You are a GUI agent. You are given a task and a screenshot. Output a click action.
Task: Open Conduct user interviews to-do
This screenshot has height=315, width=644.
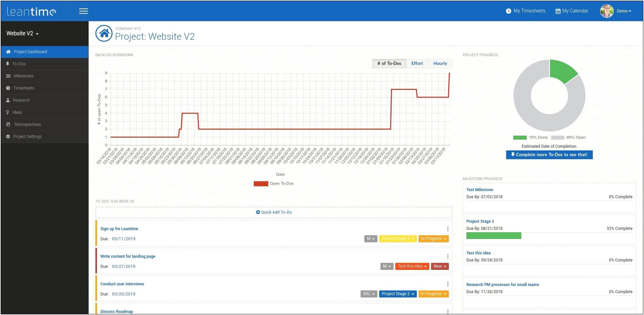(x=122, y=284)
